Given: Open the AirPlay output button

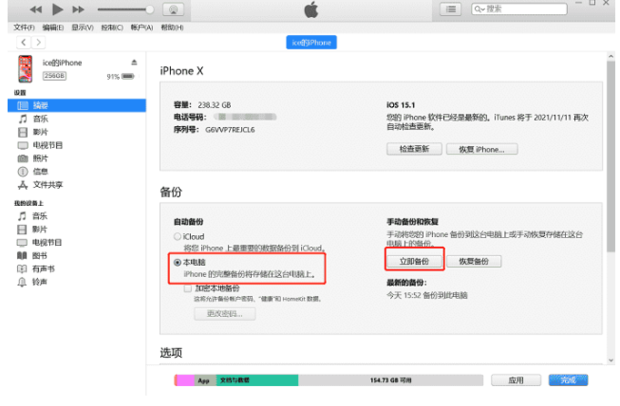Looking at the screenshot, I should click(x=173, y=9).
